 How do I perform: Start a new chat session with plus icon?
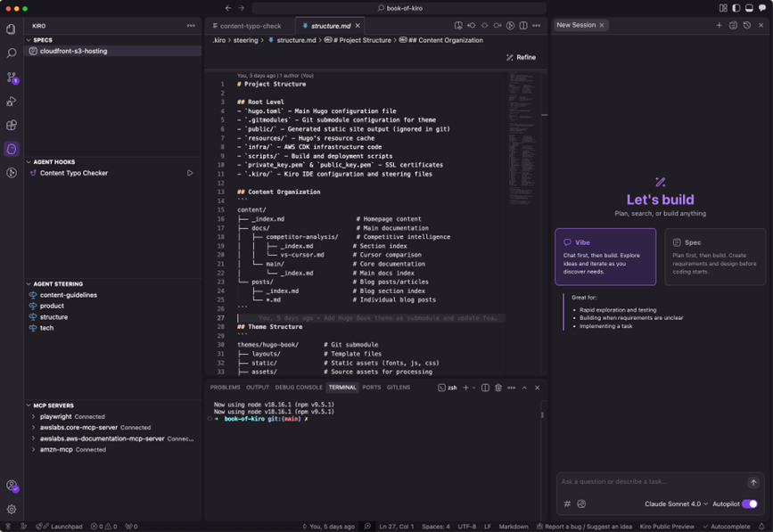719,26
